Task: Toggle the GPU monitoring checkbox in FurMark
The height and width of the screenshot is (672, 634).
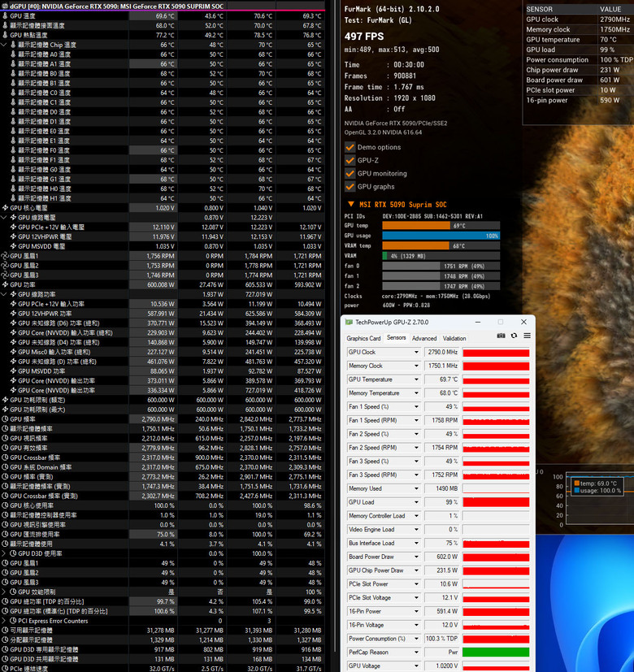Action: pyautogui.click(x=350, y=174)
